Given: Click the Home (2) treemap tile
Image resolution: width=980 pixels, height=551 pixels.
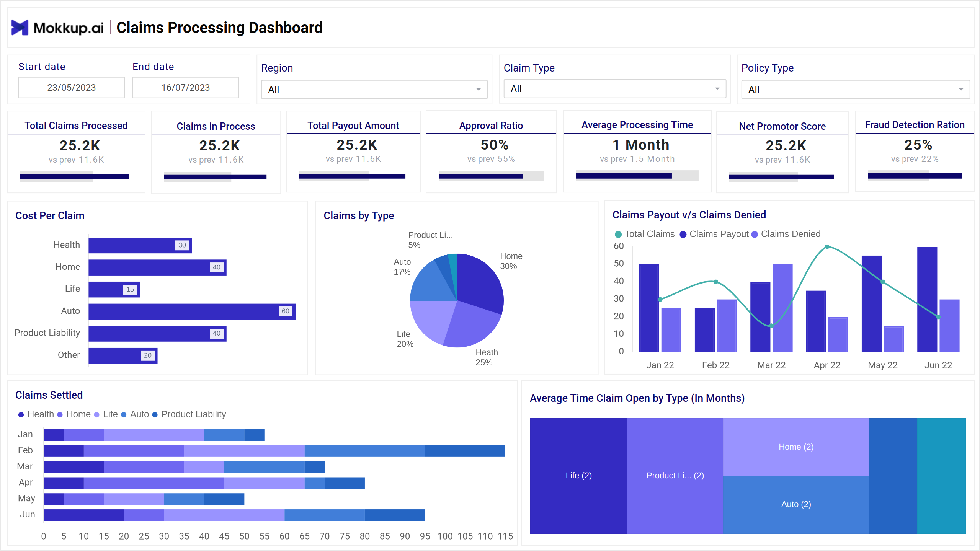Looking at the screenshot, I should pos(796,447).
